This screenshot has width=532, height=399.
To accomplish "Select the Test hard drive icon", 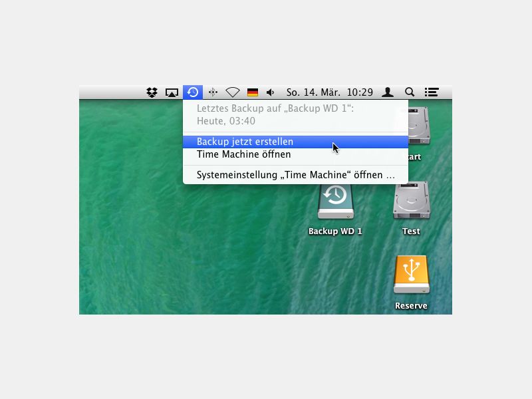I will 411,200.
